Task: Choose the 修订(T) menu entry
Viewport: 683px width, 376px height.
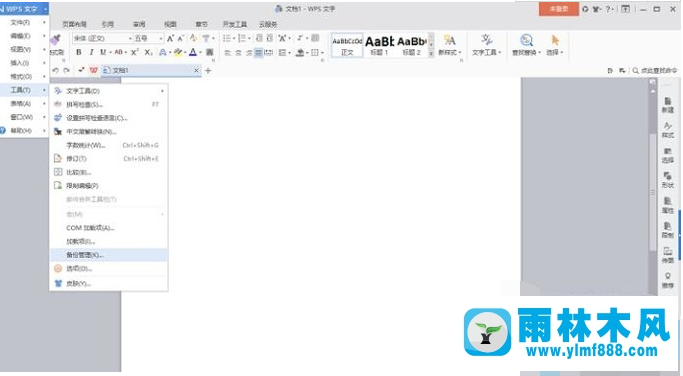Action: (x=108, y=159)
